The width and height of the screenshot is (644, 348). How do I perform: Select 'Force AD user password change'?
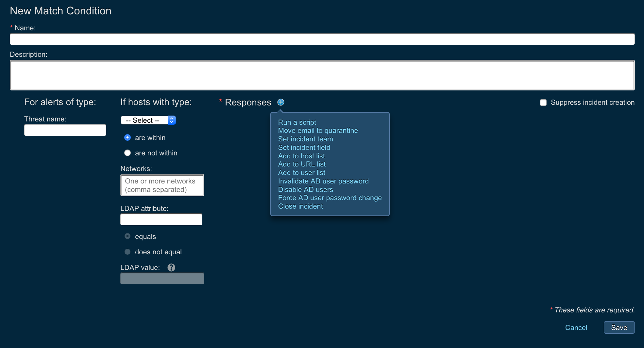tap(330, 198)
